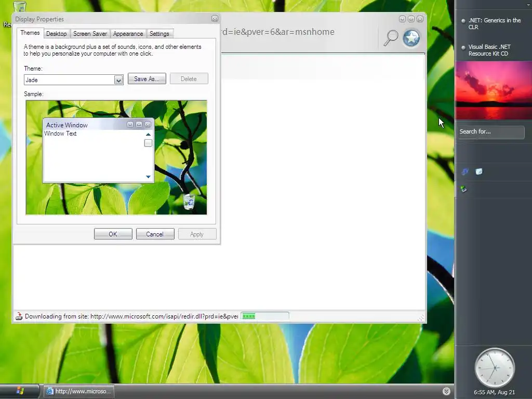
Task: Close the Display Properties dialog
Action: [215, 19]
